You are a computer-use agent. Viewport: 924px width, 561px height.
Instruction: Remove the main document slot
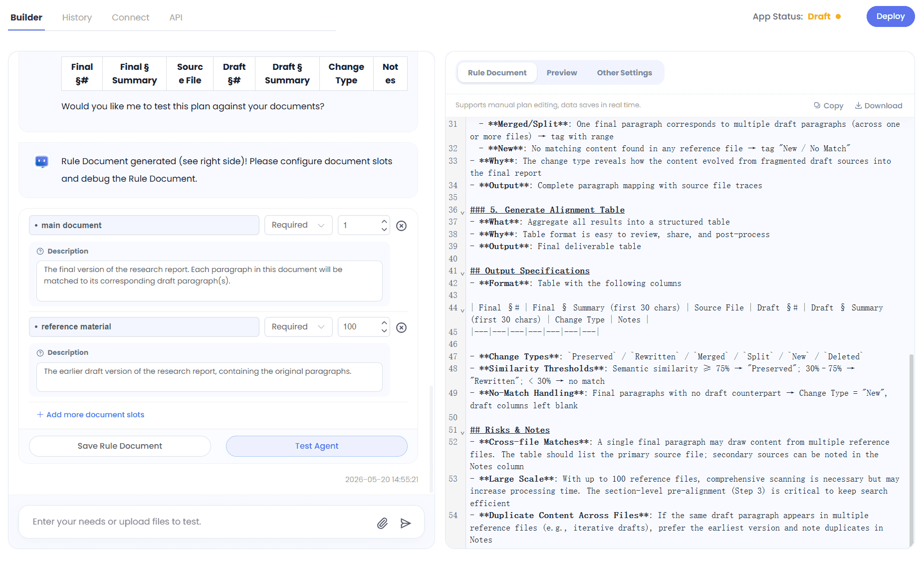(x=401, y=226)
